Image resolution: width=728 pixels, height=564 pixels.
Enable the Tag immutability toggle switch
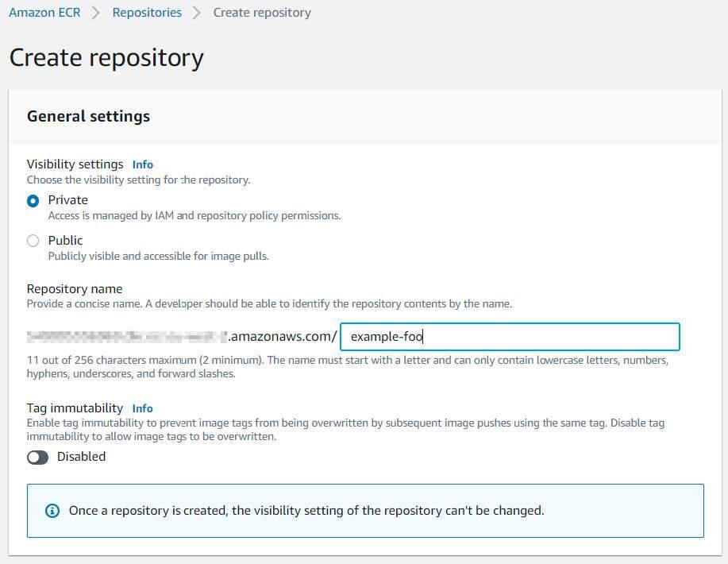[x=38, y=457]
